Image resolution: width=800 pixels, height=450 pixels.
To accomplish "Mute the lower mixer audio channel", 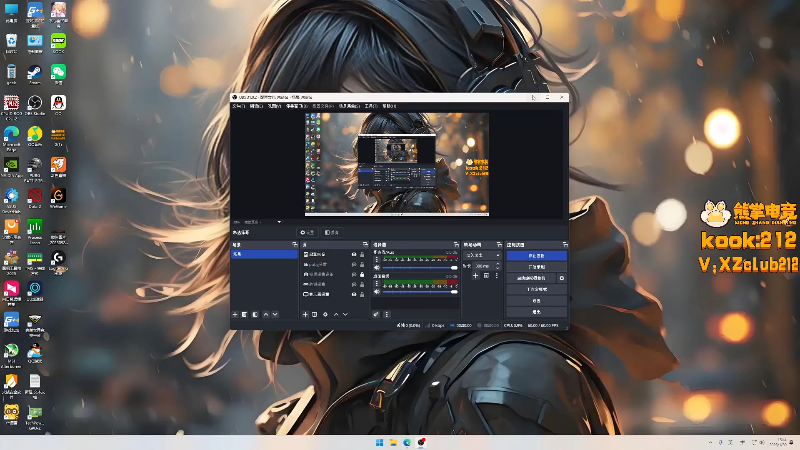I will 377,291.
